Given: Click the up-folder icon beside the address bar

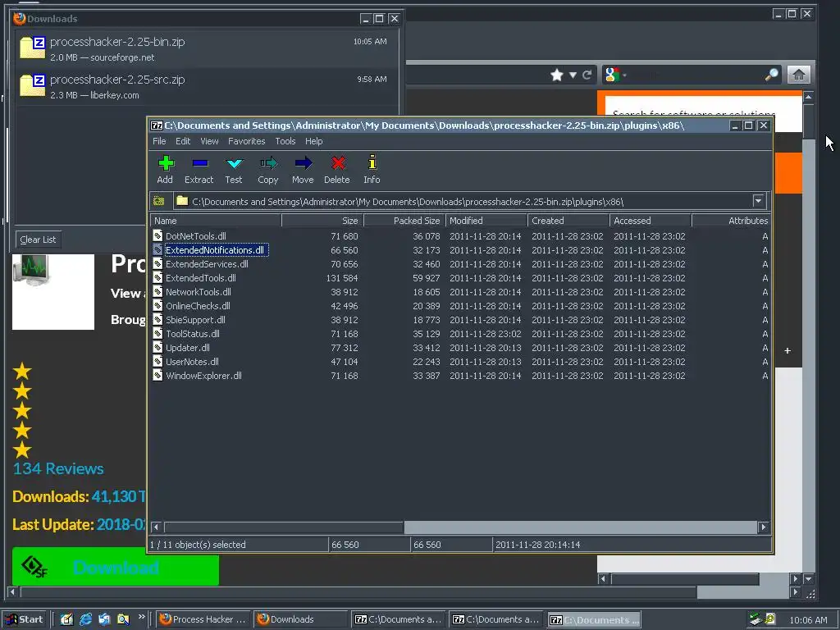Looking at the screenshot, I should pyautogui.click(x=158, y=202).
